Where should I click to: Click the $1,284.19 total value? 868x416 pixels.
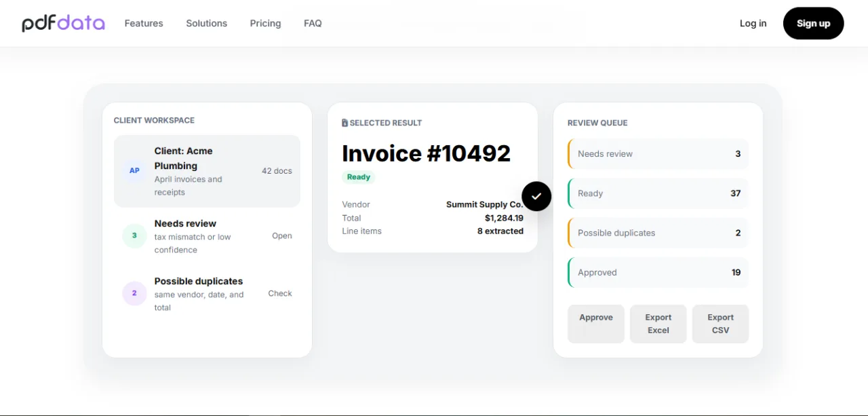point(504,218)
